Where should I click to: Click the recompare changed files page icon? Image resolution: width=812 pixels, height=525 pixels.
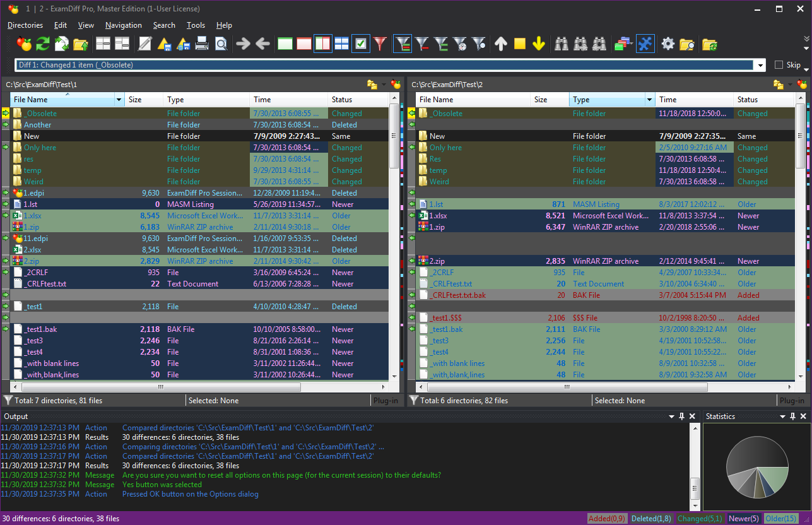coord(62,44)
